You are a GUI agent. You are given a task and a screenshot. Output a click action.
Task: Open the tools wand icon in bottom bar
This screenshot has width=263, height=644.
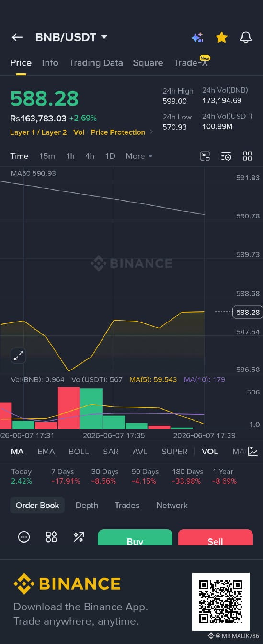(x=79, y=537)
